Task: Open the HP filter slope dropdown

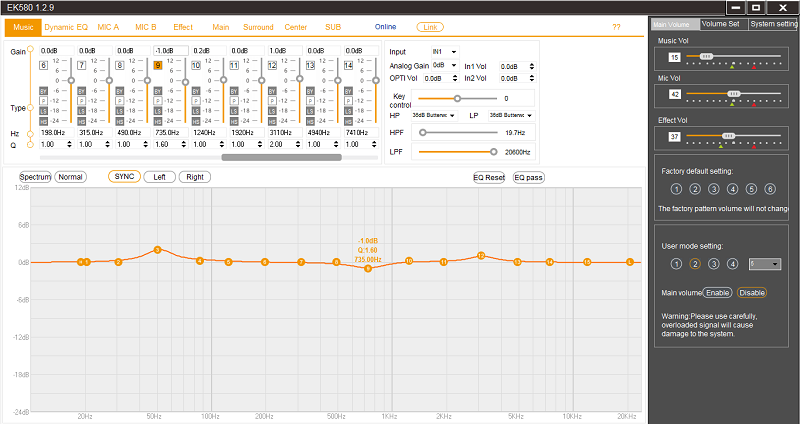Action: pyautogui.click(x=434, y=115)
